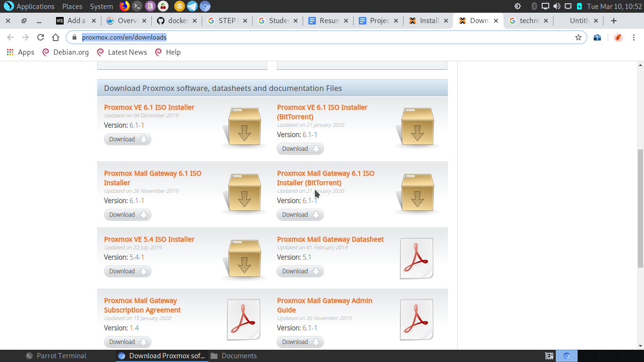
Task: Open the Help bookmark
Action: tap(167, 52)
